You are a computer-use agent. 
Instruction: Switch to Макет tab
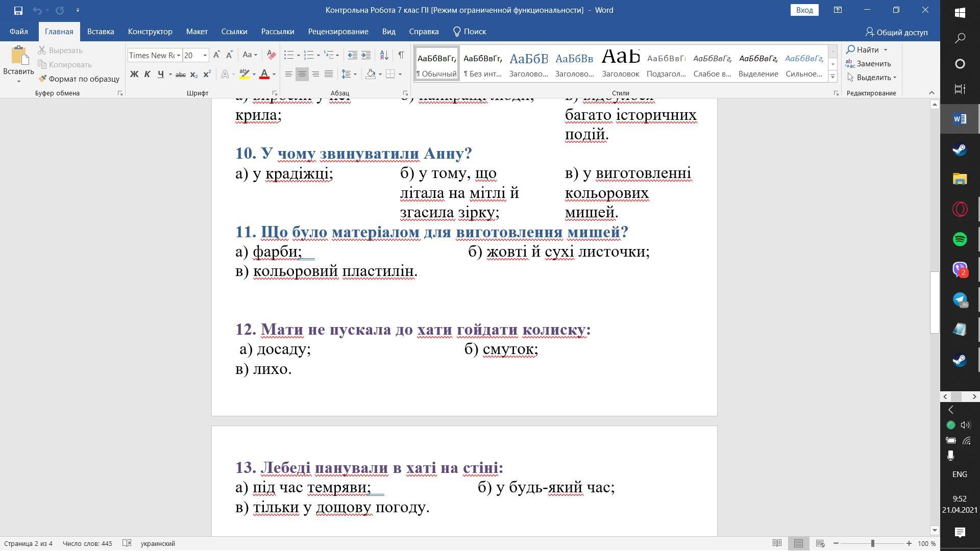click(197, 32)
